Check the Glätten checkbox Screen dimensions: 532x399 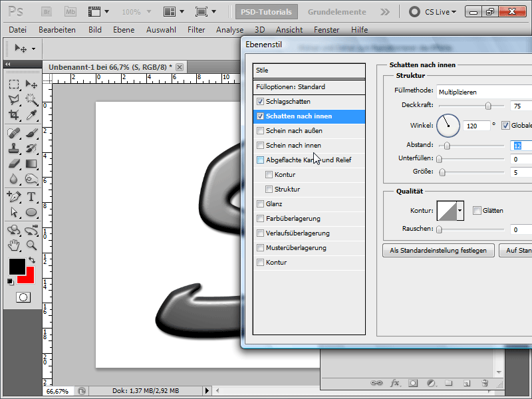(477, 211)
